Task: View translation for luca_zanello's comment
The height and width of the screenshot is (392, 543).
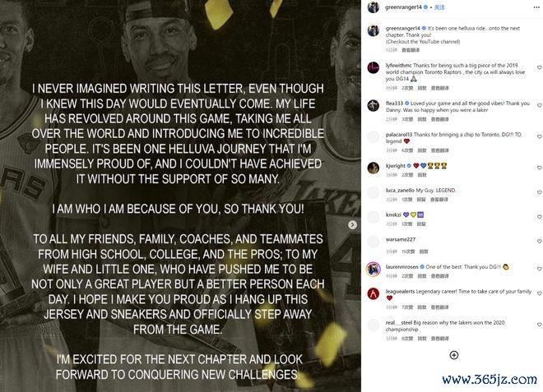Action: (x=439, y=200)
